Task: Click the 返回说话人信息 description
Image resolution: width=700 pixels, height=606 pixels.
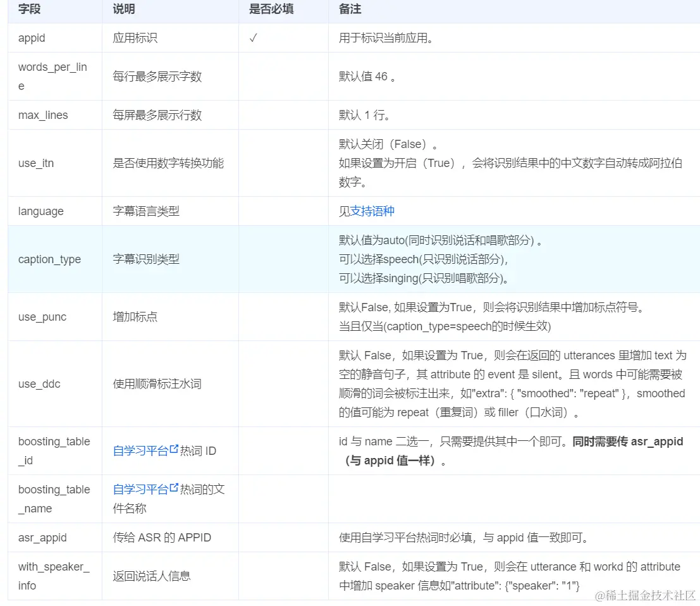Action: tap(152, 576)
